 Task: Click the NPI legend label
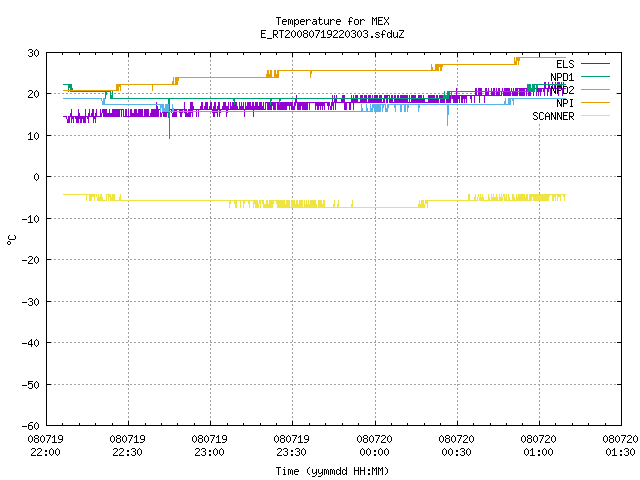pyautogui.click(x=565, y=103)
